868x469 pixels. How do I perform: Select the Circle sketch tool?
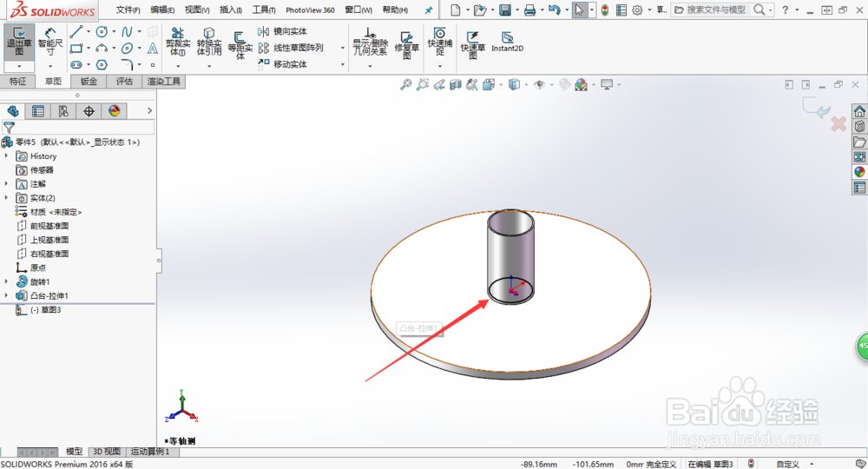point(102,31)
